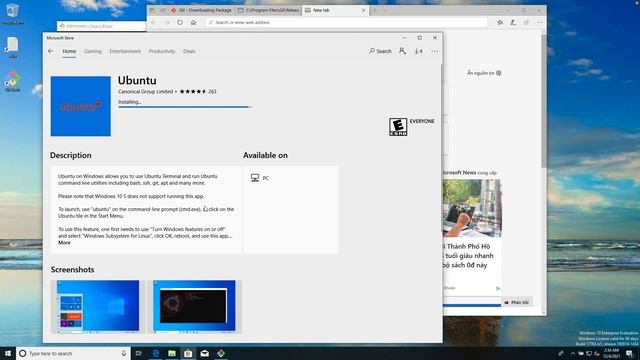Click the microphone icon in taskbar search

[124, 353]
